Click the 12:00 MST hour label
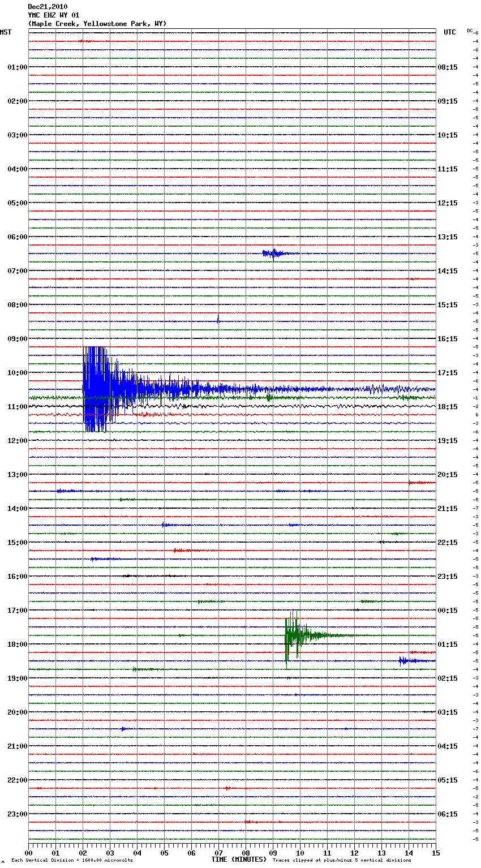The width and height of the screenshot is (481, 868). coord(18,441)
